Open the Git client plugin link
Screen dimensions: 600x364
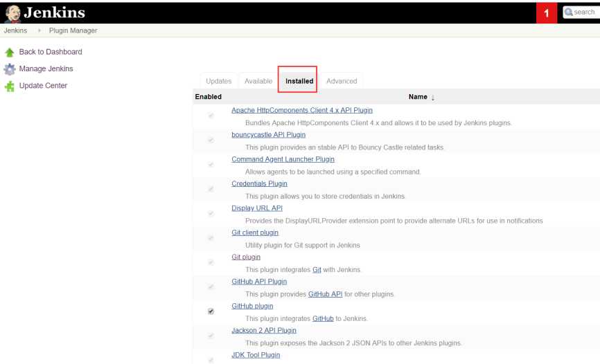pyautogui.click(x=255, y=233)
